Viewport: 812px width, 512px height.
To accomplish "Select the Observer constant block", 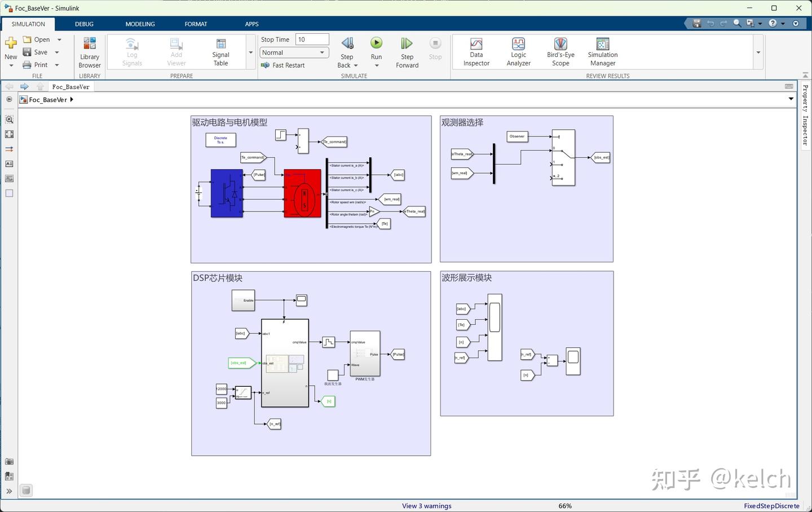I will 517,136.
